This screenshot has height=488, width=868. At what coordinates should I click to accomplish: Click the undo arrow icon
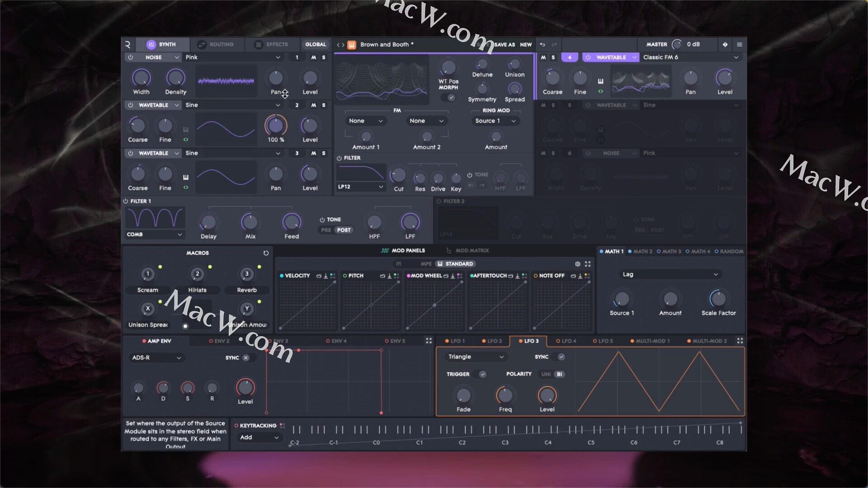click(x=542, y=44)
